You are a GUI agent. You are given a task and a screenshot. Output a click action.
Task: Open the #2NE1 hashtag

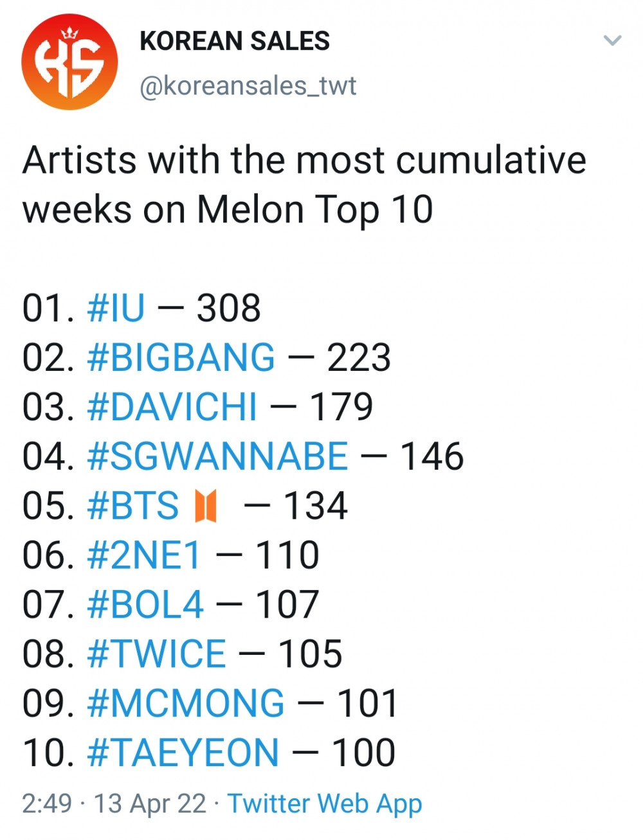pyautogui.click(x=144, y=555)
